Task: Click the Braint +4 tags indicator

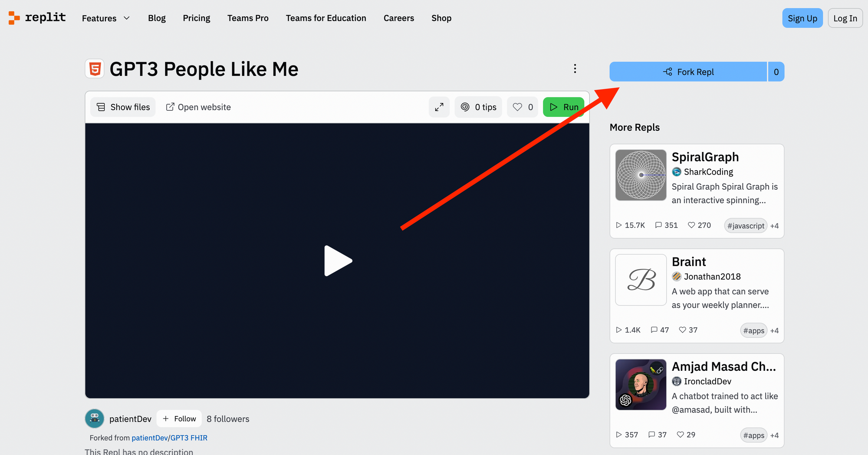Action: (774, 330)
